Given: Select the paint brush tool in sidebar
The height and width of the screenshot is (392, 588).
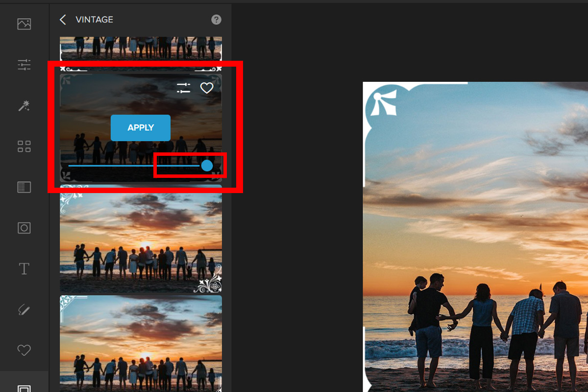Looking at the screenshot, I should (24, 310).
